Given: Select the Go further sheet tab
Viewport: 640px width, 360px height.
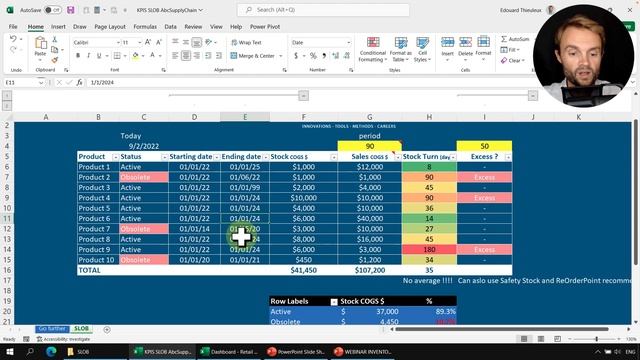Looking at the screenshot, I should (52, 329).
